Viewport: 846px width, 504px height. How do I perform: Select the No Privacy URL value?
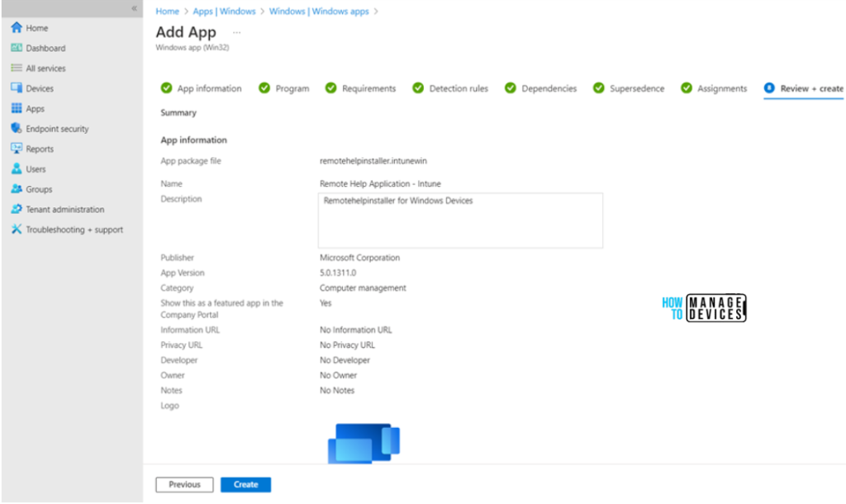click(x=348, y=345)
